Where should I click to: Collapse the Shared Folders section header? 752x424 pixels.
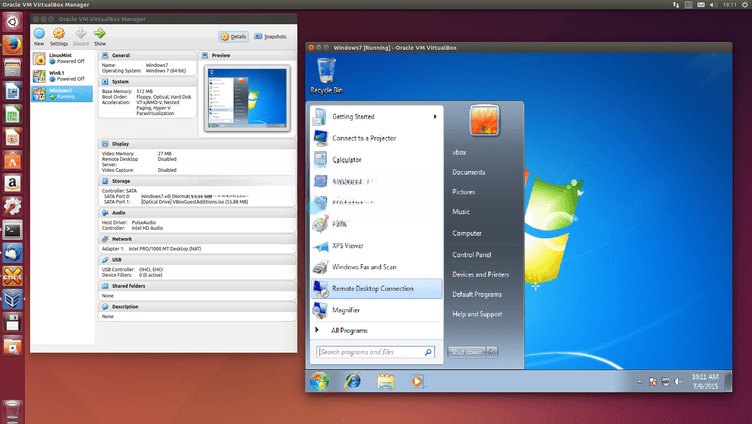tap(197, 286)
